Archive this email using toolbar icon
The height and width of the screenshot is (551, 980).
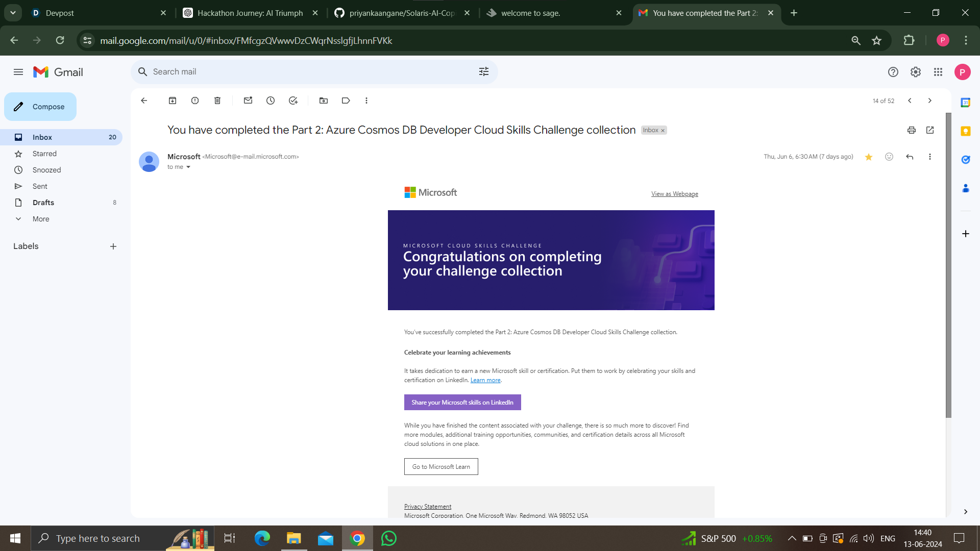point(173,101)
